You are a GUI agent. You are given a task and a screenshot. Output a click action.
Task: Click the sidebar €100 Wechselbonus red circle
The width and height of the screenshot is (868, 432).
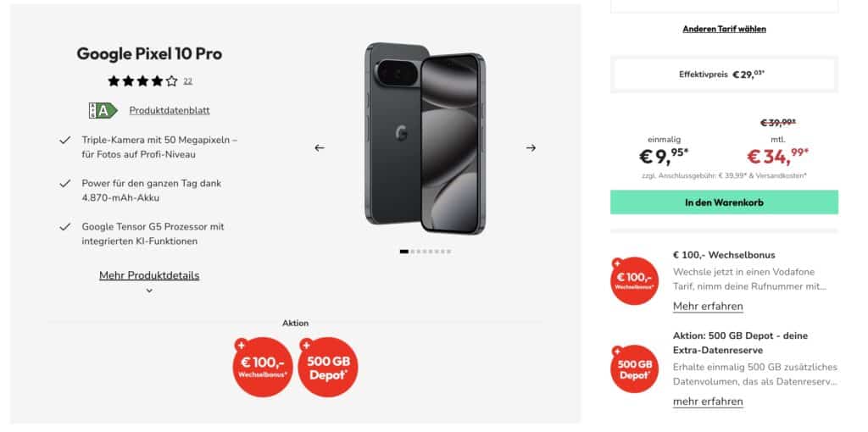point(634,280)
